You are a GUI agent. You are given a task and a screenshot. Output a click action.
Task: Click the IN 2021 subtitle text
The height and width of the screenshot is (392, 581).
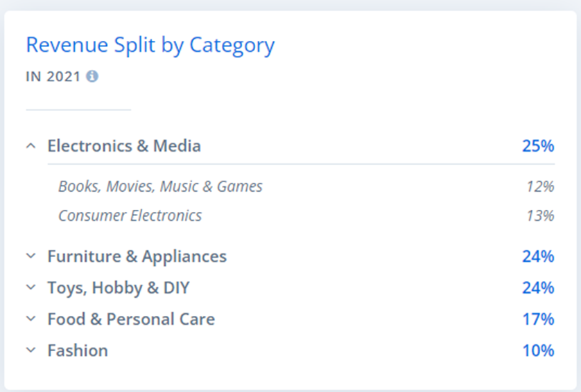pyautogui.click(x=53, y=77)
